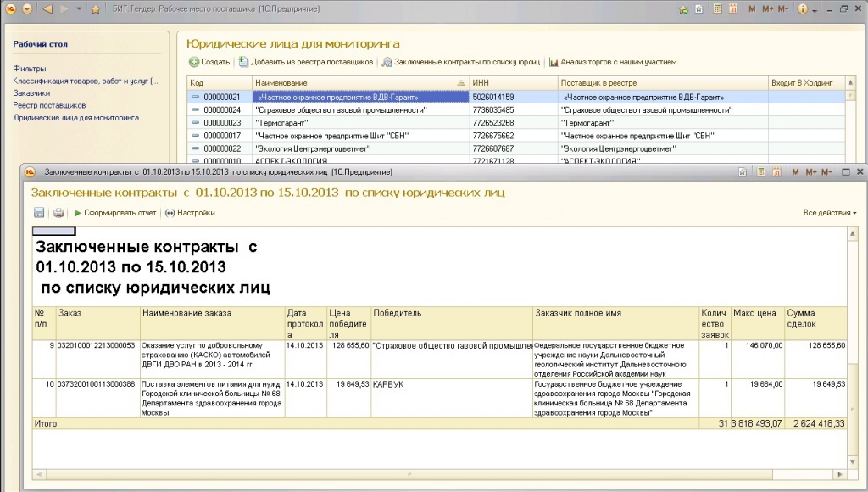
Task: Click INN cell 5026014159
Action: 514,97
